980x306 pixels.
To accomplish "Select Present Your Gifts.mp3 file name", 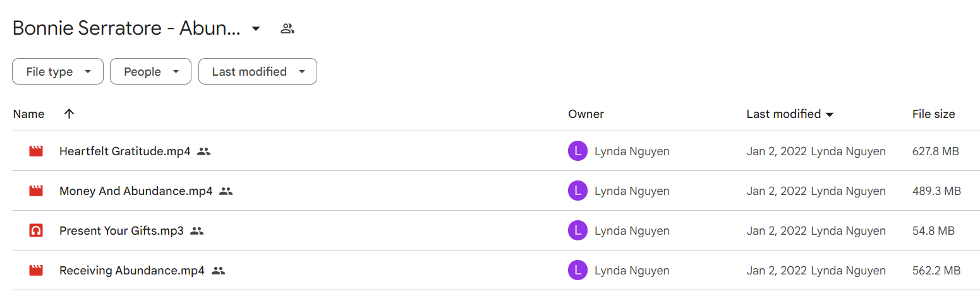I will tap(121, 231).
